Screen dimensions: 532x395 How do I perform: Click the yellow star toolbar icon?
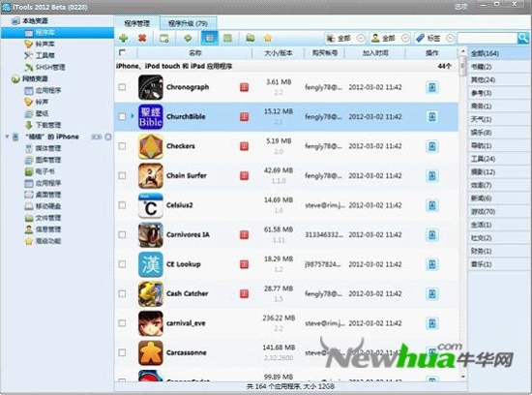tap(268, 38)
